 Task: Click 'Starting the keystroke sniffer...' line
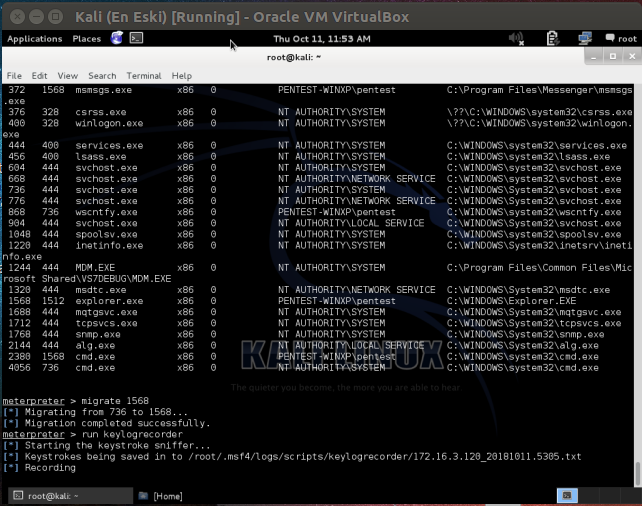point(118,445)
